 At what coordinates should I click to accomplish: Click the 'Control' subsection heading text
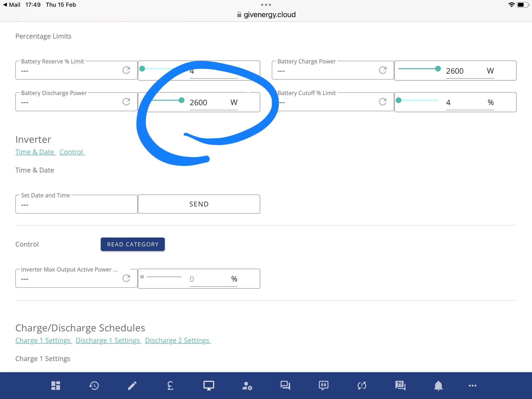click(27, 244)
